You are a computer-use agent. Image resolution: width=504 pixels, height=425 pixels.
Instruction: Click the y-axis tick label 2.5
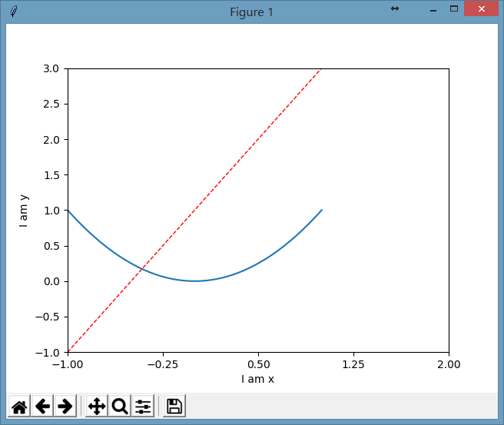pyautogui.click(x=51, y=105)
